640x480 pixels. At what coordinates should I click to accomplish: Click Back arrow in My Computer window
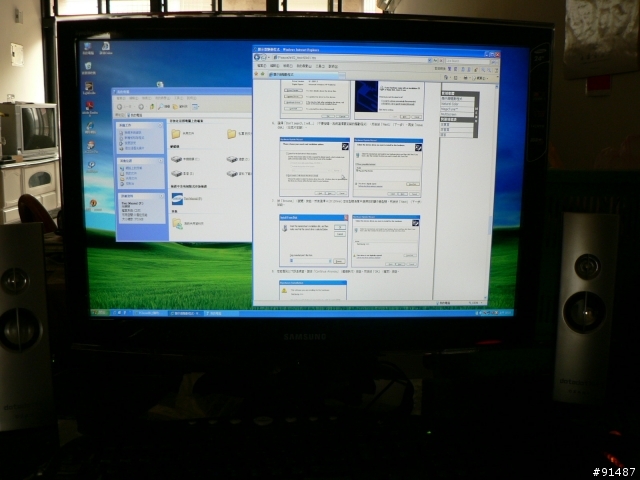click(x=120, y=107)
